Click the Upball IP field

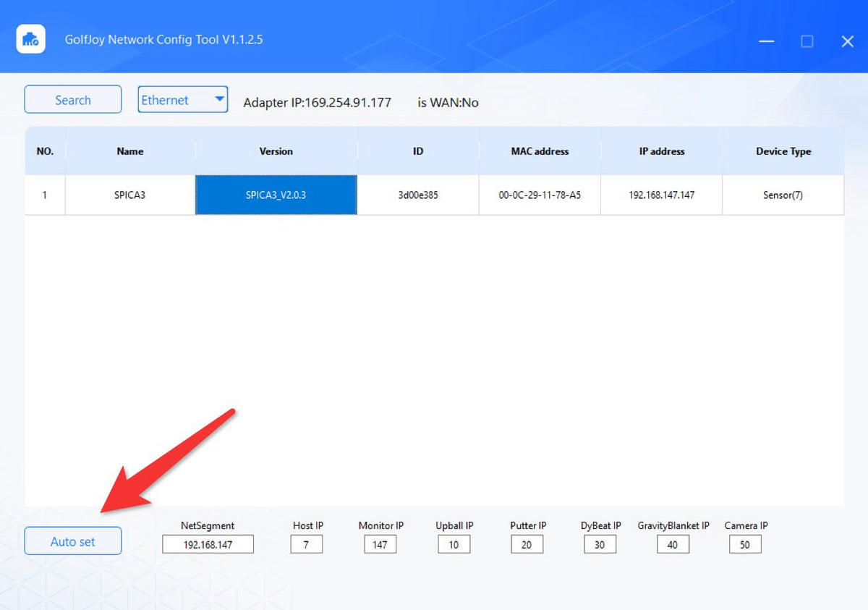(454, 544)
